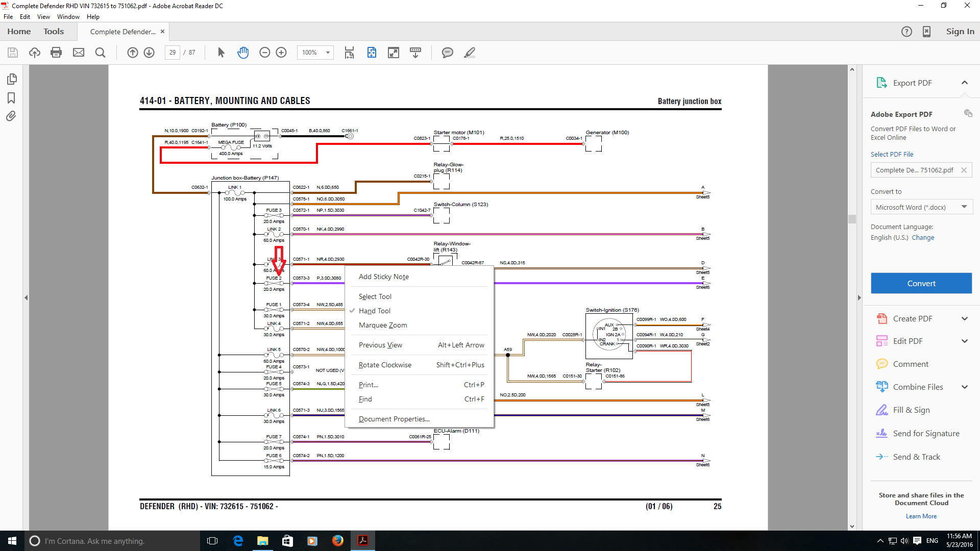Choose Print... in context menu
This screenshot has width=980, height=551.
(419, 385)
